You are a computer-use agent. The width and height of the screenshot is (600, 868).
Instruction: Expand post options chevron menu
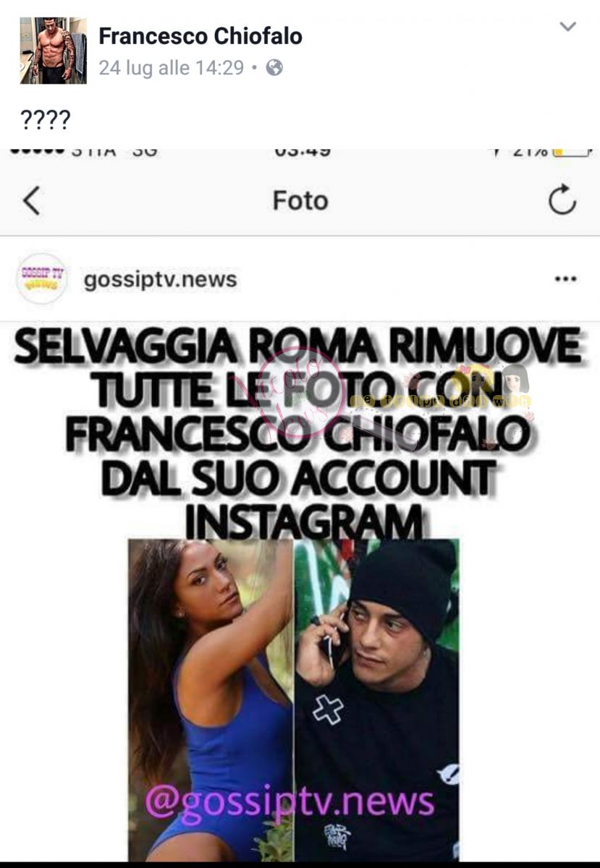pos(568,27)
